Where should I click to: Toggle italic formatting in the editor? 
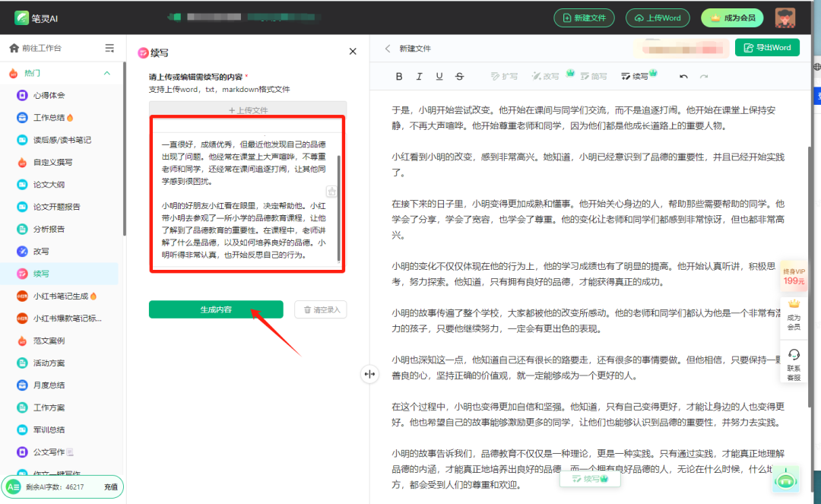pyautogui.click(x=419, y=75)
